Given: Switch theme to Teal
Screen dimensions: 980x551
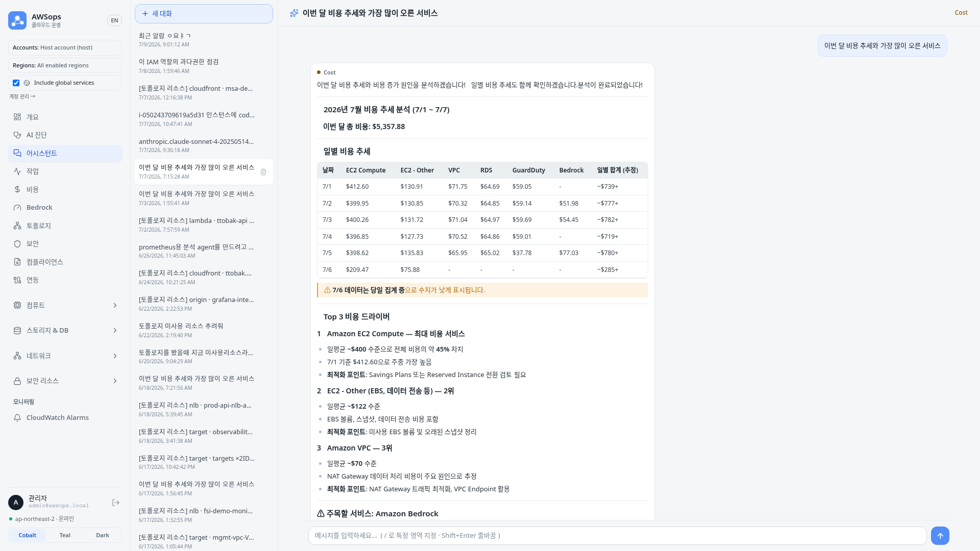Looking at the screenshot, I should click(65, 535).
